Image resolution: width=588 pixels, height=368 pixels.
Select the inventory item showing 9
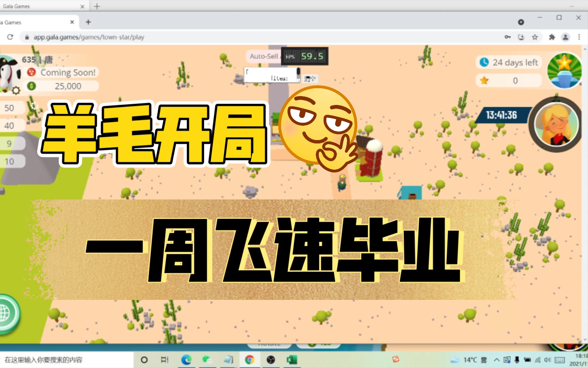(12, 144)
